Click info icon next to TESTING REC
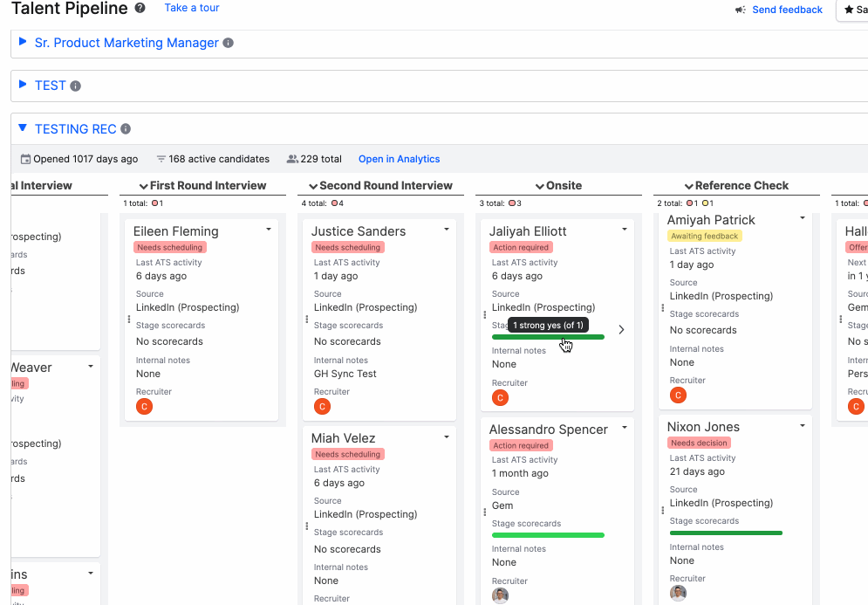The width and height of the screenshot is (868, 605). [x=126, y=129]
